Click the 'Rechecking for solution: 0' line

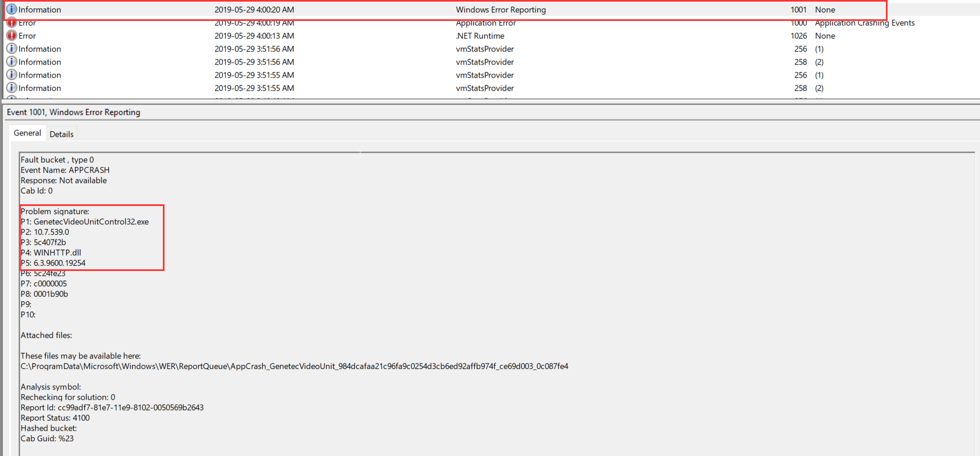(68, 397)
